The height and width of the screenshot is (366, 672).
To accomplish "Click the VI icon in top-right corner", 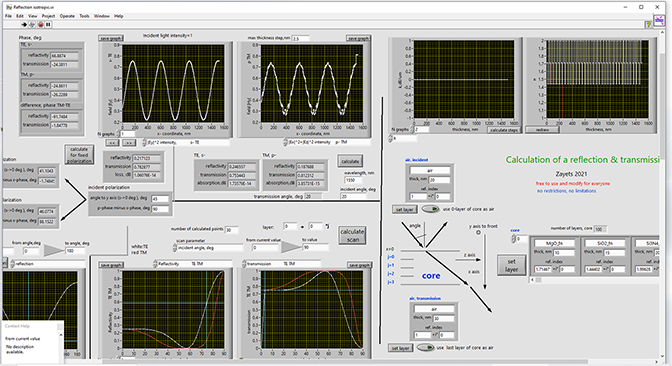I will tap(659, 21).
